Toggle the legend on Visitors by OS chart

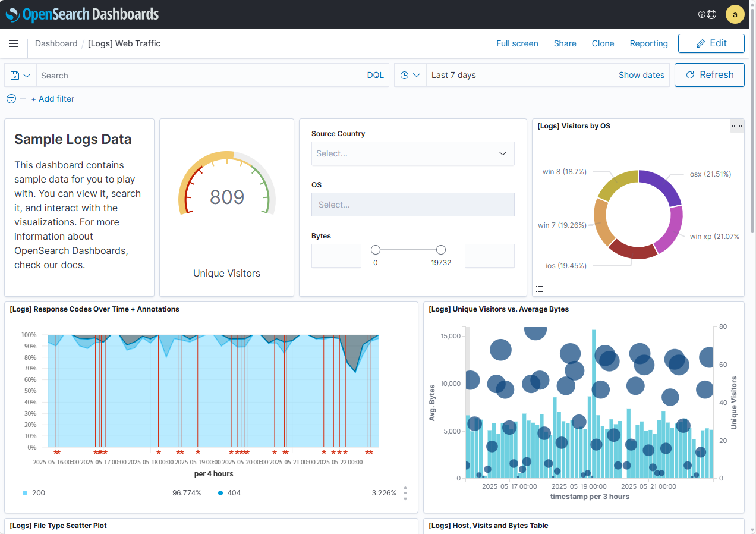pyautogui.click(x=540, y=288)
